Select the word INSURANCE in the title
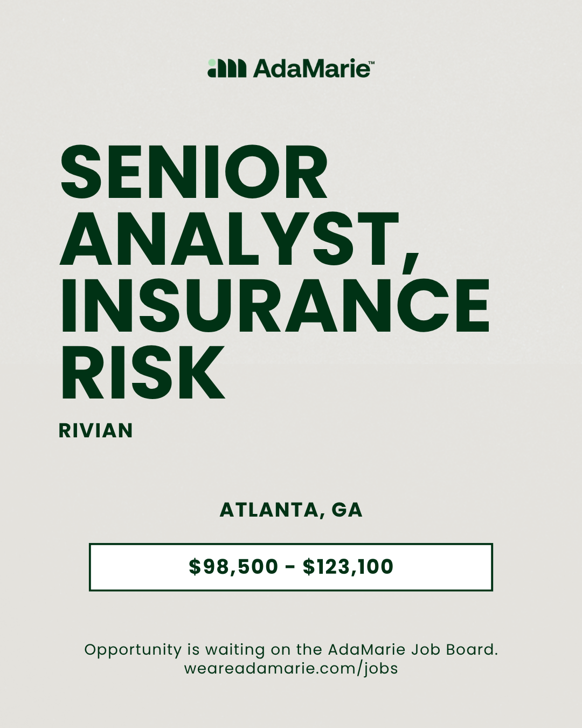582x728 pixels. (x=275, y=306)
